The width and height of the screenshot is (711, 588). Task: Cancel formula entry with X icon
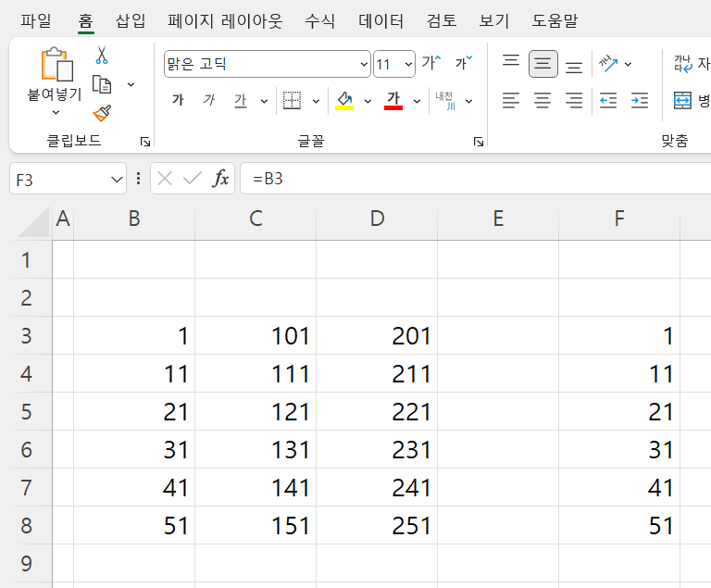click(x=165, y=179)
